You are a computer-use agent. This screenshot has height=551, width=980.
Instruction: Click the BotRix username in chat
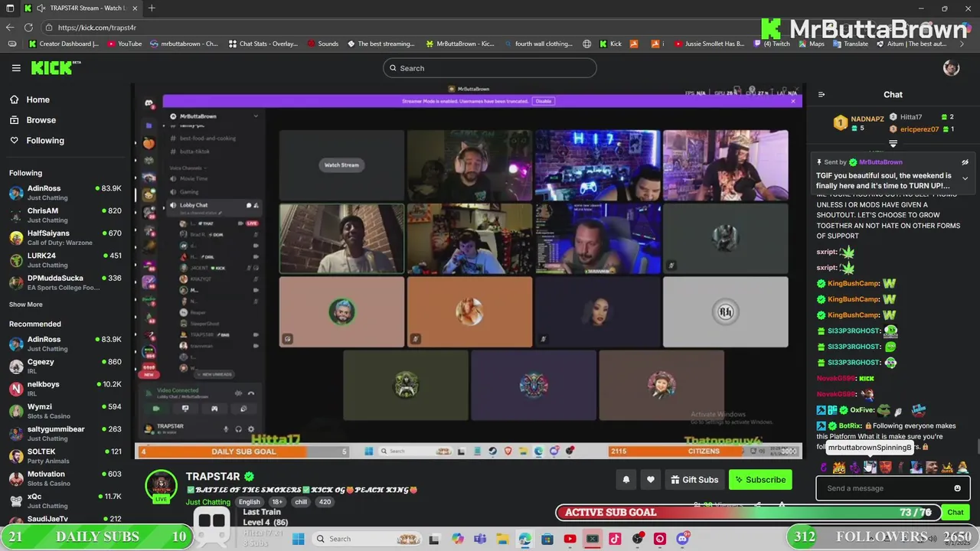(850, 425)
